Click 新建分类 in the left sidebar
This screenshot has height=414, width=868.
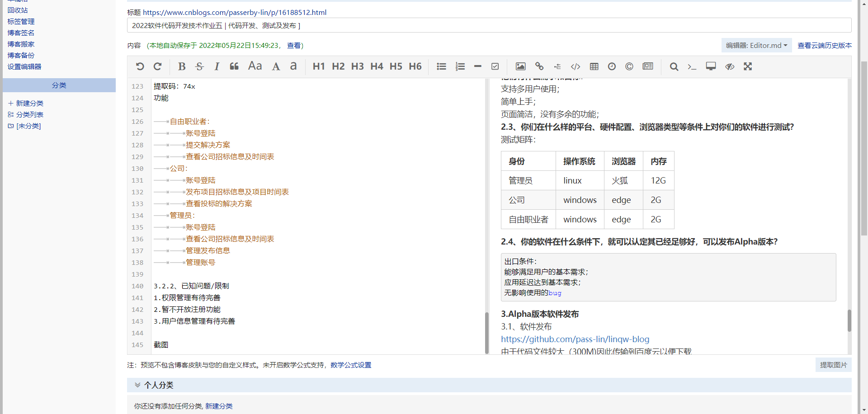[26, 103]
